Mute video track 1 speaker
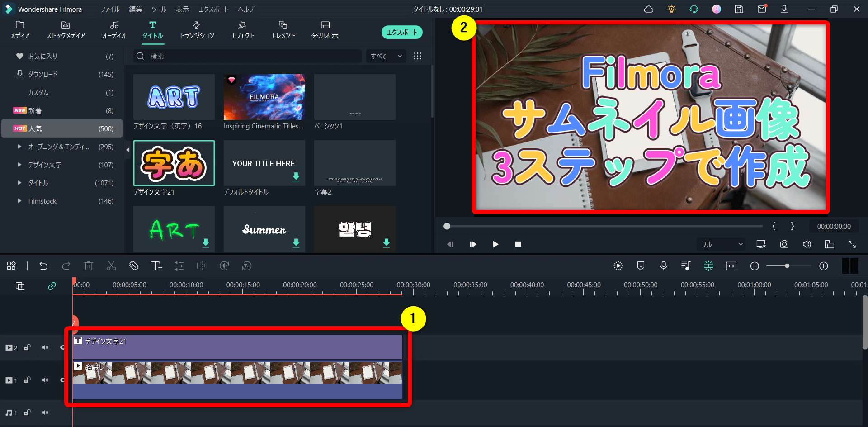Viewport: 868px width, 427px height. click(x=45, y=380)
